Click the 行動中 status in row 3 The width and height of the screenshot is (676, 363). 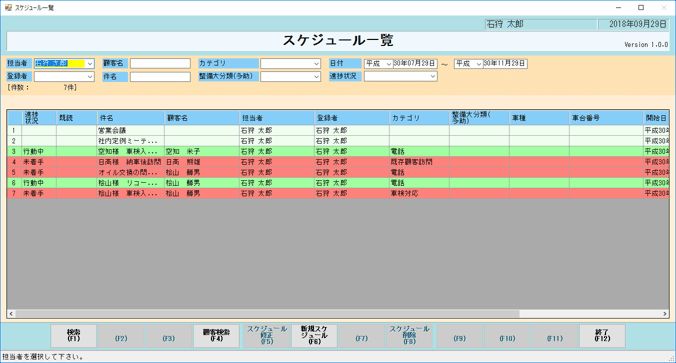pyautogui.click(x=39, y=151)
